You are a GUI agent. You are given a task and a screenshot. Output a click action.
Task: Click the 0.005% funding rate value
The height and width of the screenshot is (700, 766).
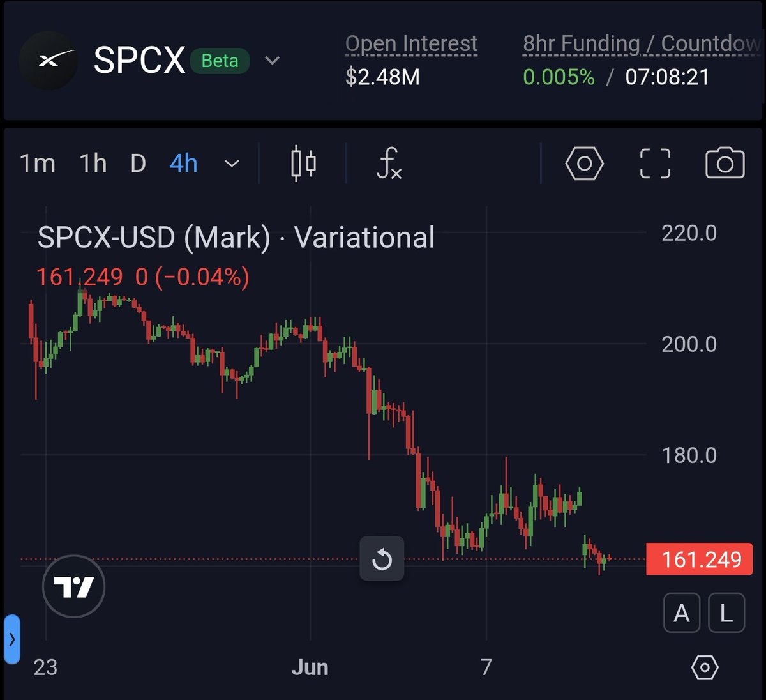click(x=559, y=77)
